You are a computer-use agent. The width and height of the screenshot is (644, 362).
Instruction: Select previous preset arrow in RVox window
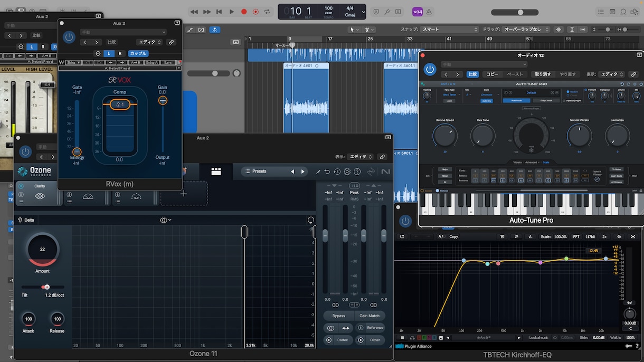85,42
